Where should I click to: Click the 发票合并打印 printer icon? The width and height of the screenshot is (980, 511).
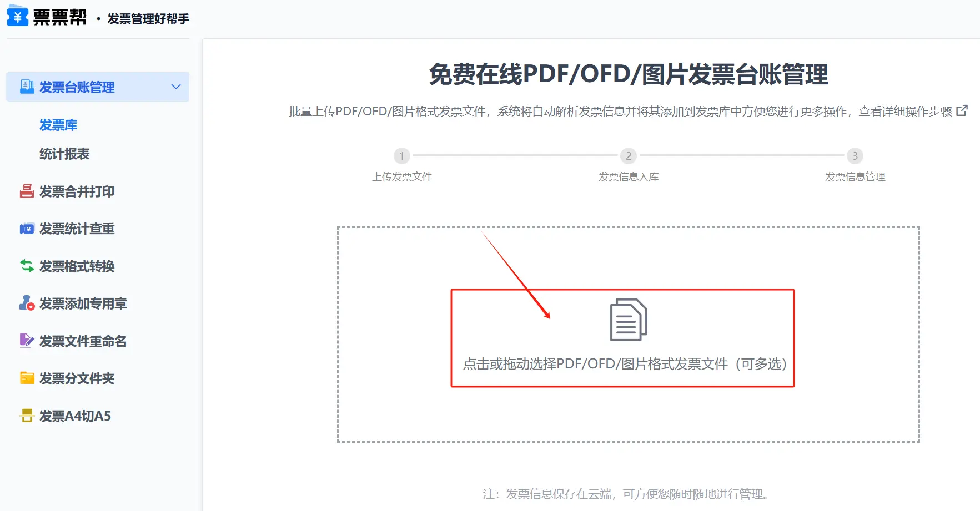pyautogui.click(x=27, y=191)
